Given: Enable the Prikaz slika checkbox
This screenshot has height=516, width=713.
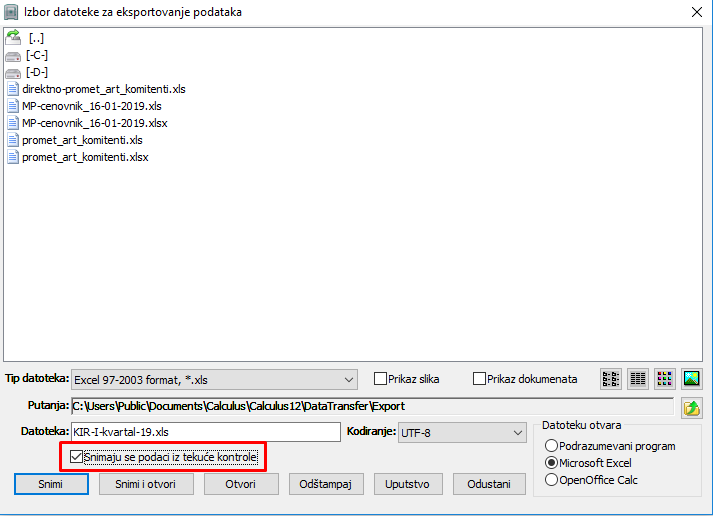Looking at the screenshot, I should click(x=380, y=379).
